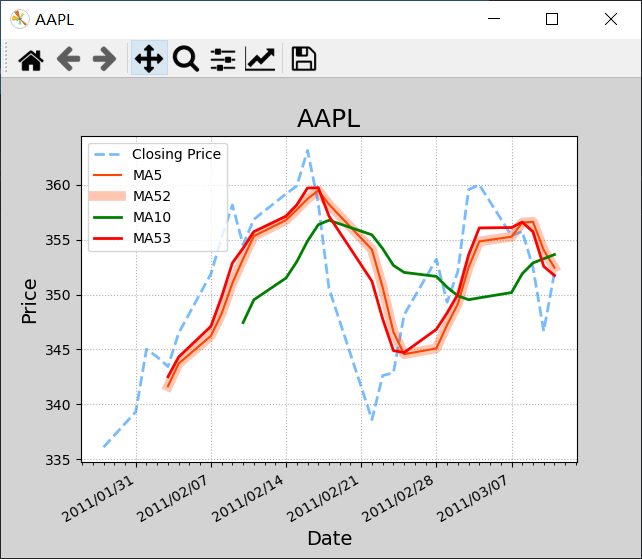
Task: Click the Price y-axis label
Action: [29, 301]
